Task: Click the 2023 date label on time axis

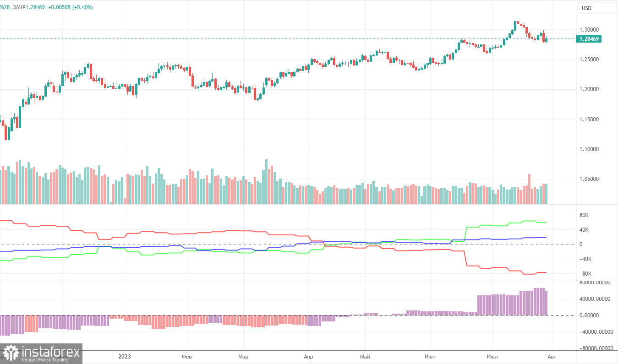Action: [x=125, y=356]
